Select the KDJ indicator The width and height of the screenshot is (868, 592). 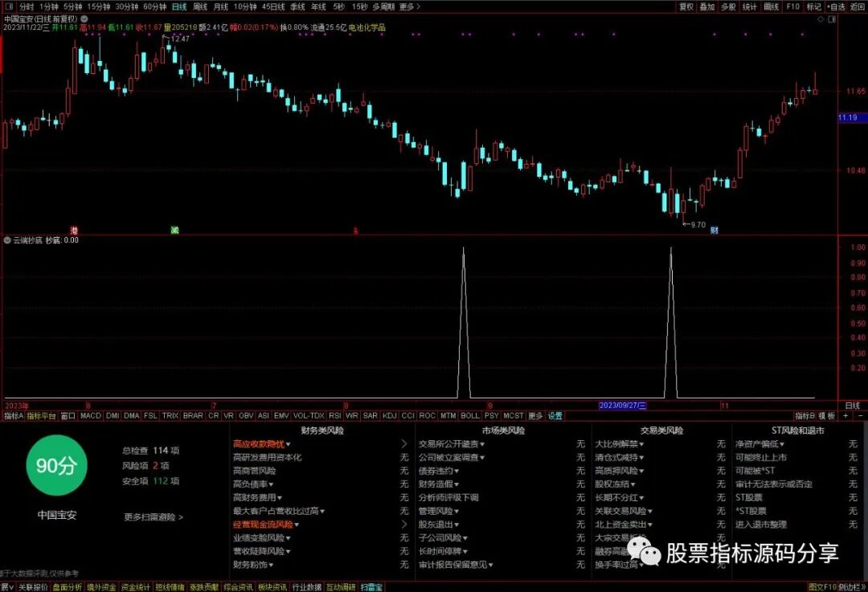point(390,415)
